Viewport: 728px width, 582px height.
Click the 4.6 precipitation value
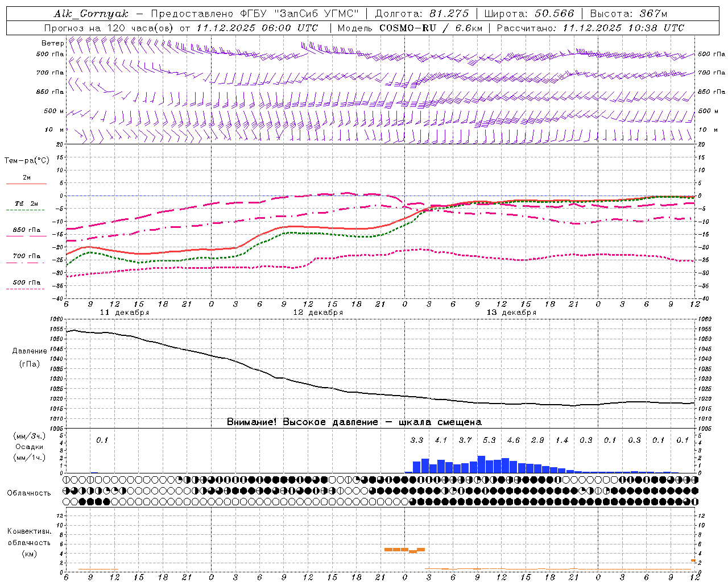[x=514, y=440]
